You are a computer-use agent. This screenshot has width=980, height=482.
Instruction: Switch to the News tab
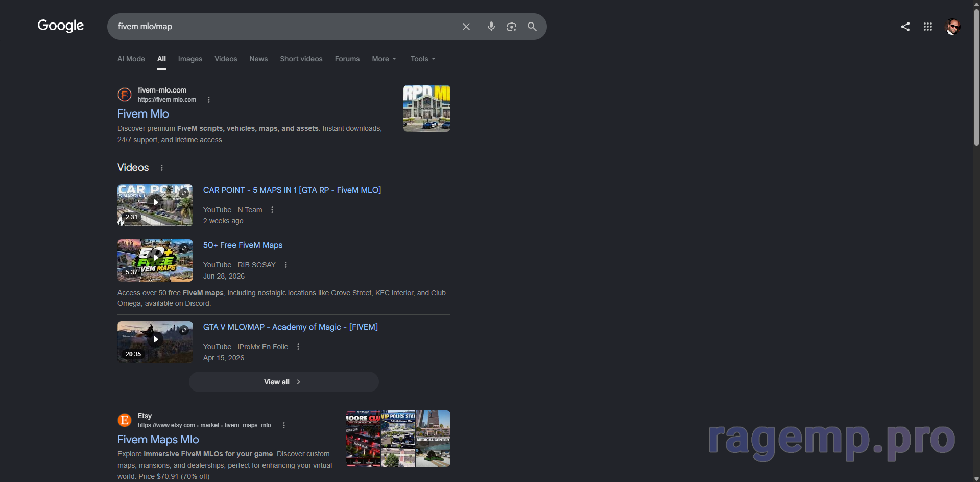click(x=258, y=59)
